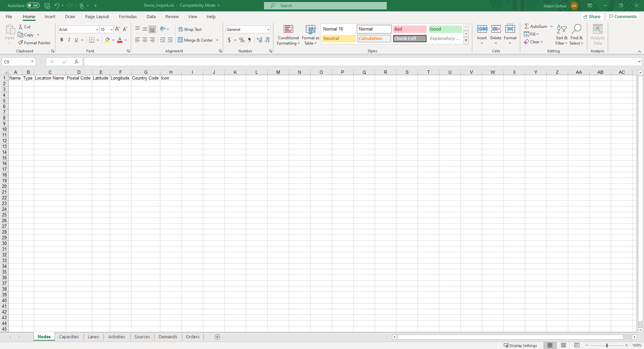Click the Copy button

click(x=26, y=35)
